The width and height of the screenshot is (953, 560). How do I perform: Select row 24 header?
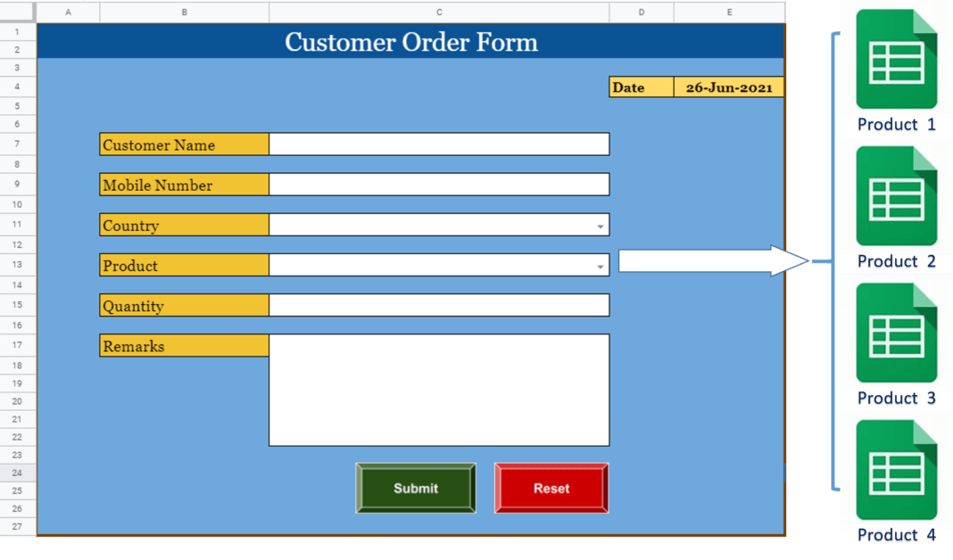click(x=17, y=473)
